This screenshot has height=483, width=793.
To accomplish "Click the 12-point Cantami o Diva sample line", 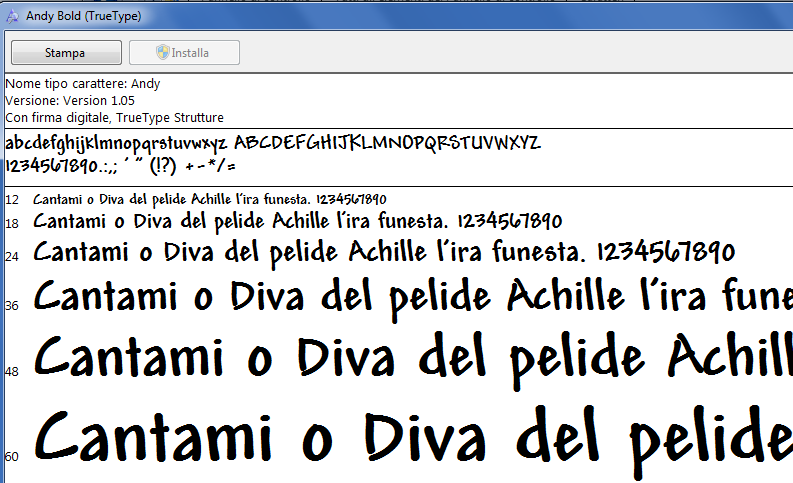I will [210, 200].
